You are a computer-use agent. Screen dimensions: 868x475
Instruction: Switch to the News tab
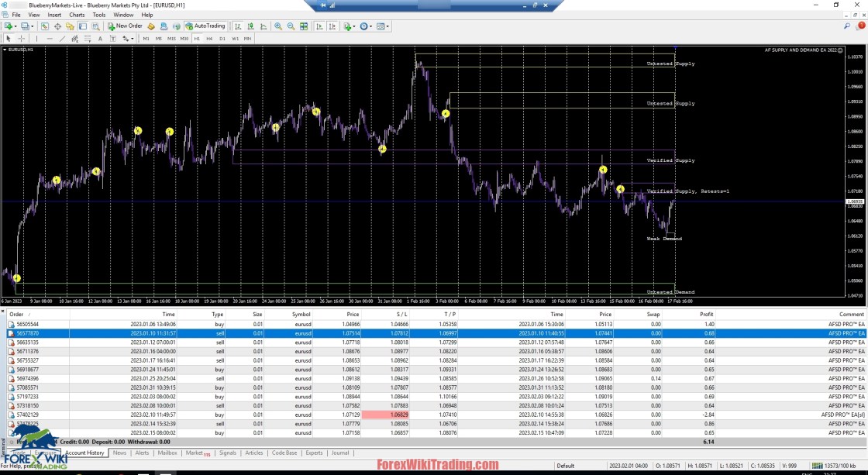[x=119, y=453]
